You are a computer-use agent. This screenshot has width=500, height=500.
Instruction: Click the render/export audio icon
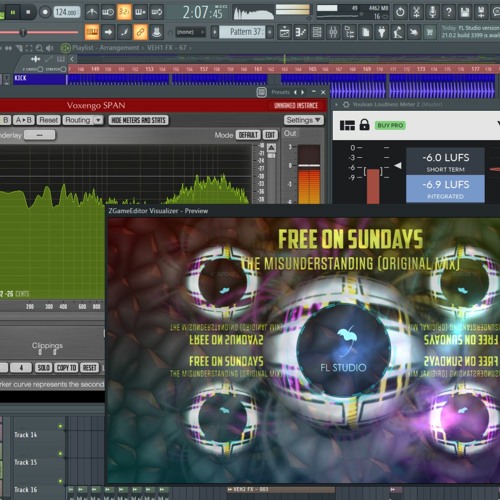pos(481,12)
